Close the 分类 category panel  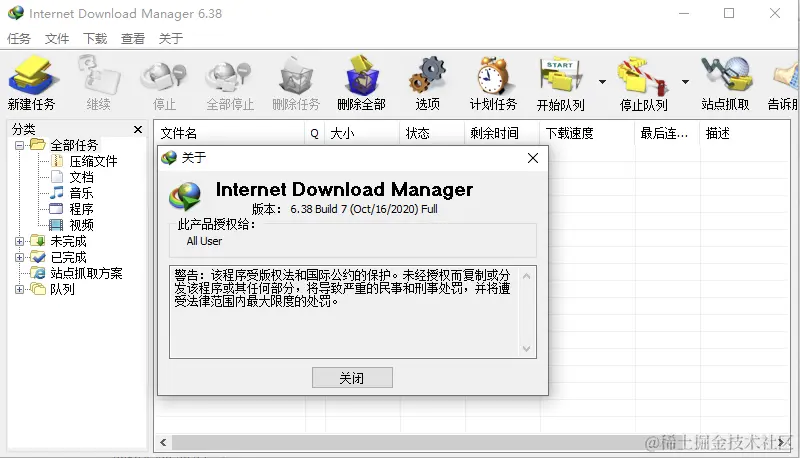click(x=138, y=130)
